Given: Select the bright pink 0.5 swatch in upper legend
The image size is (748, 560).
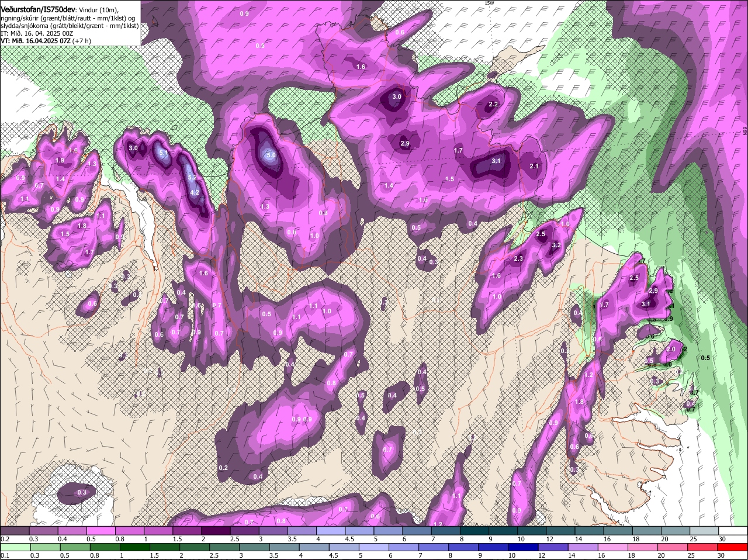Looking at the screenshot, I should (x=101, y=530).
